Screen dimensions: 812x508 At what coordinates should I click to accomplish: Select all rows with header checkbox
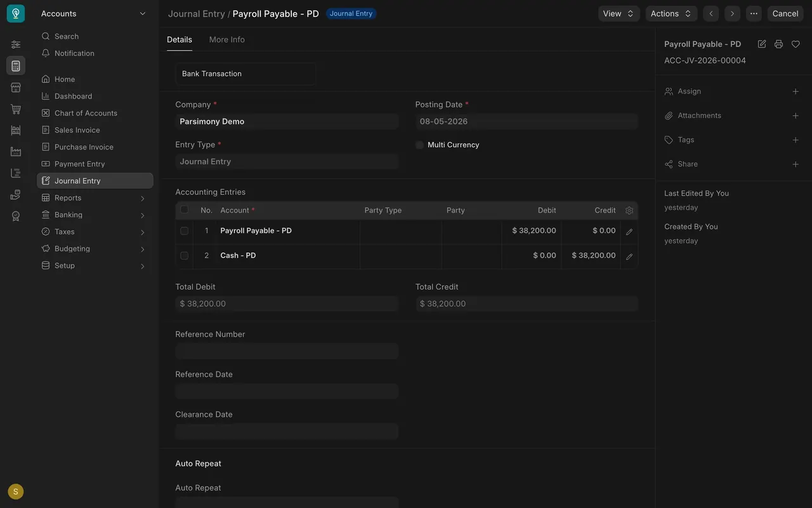click(184, 210)
